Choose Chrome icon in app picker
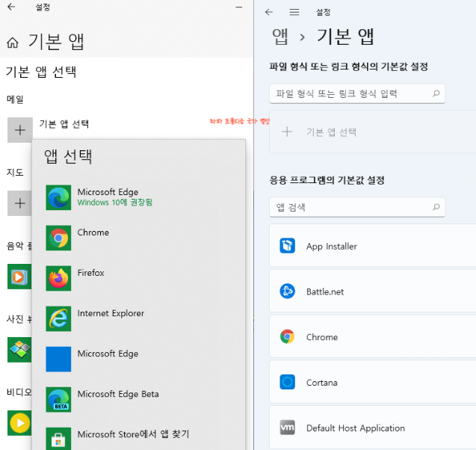The width and height of the screenshot is (476, 450). pos(58,238)
